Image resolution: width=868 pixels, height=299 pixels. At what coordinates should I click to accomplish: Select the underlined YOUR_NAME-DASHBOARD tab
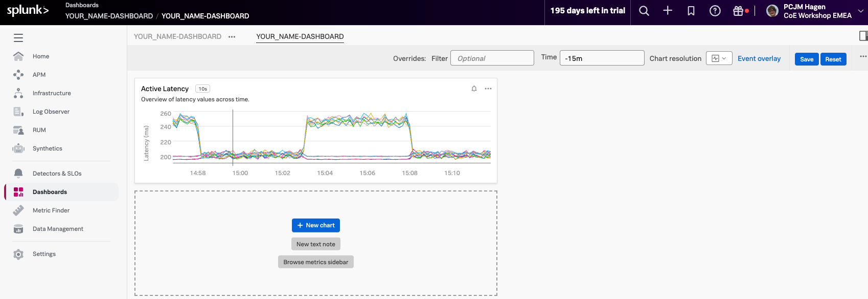(x=300, y=36)
